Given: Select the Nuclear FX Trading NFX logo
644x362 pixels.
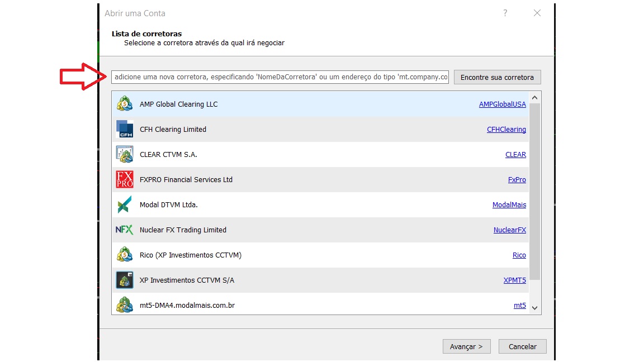Looking at the screenshot, I should pyautogui.click(x=124, y=230).
